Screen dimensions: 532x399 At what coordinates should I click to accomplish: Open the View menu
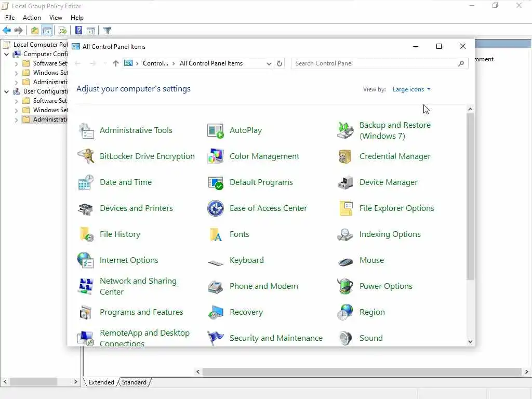pyautogui.click(x=56, y=18)
